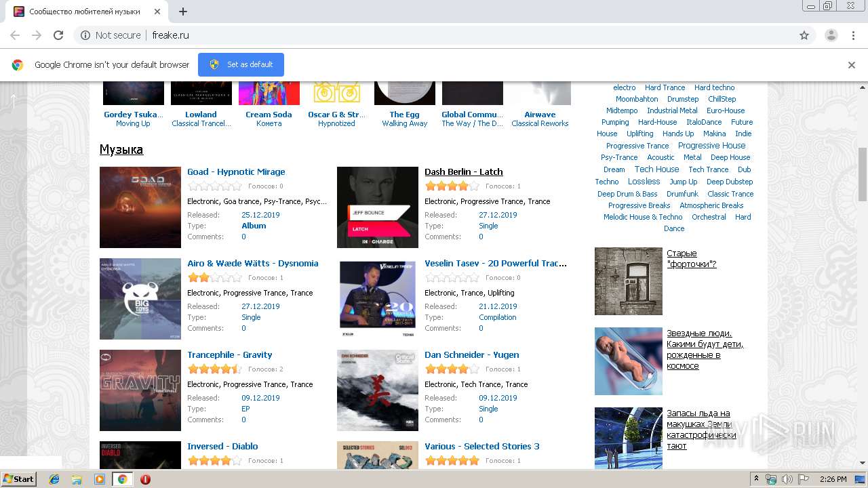This screenshot has height=488, width=868.
Task: Click date 25.12.2019 of Goad release
Action: pyautogui.click(x=260, y=215)
